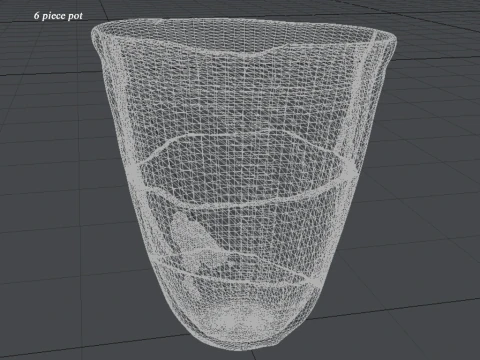Click the "6 piece pot" title label
This screenshot has width=480, height=360.
(x=58, y=16)
